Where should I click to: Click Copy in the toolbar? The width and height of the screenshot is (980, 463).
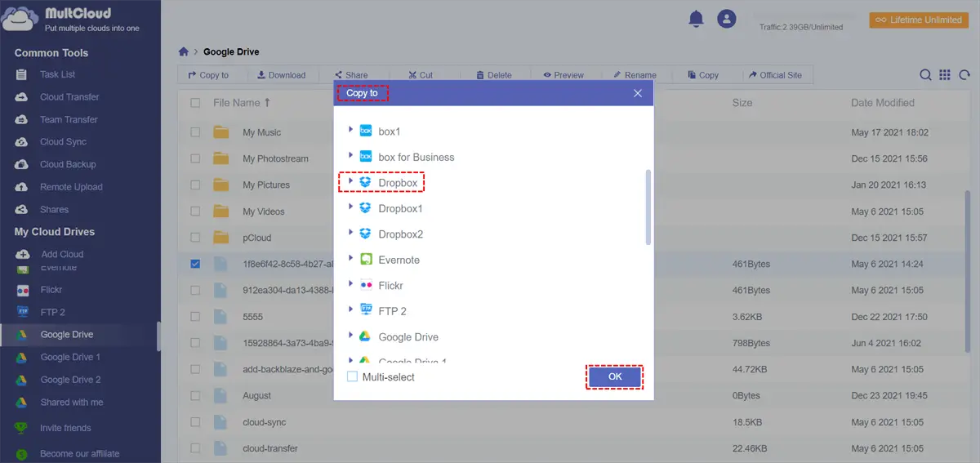tap(703, 75)
